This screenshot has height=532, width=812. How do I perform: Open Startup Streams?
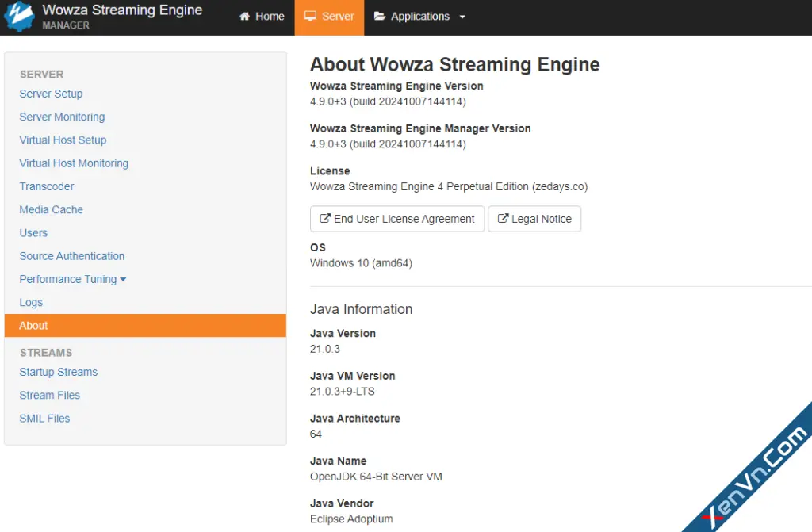point(59,372)
